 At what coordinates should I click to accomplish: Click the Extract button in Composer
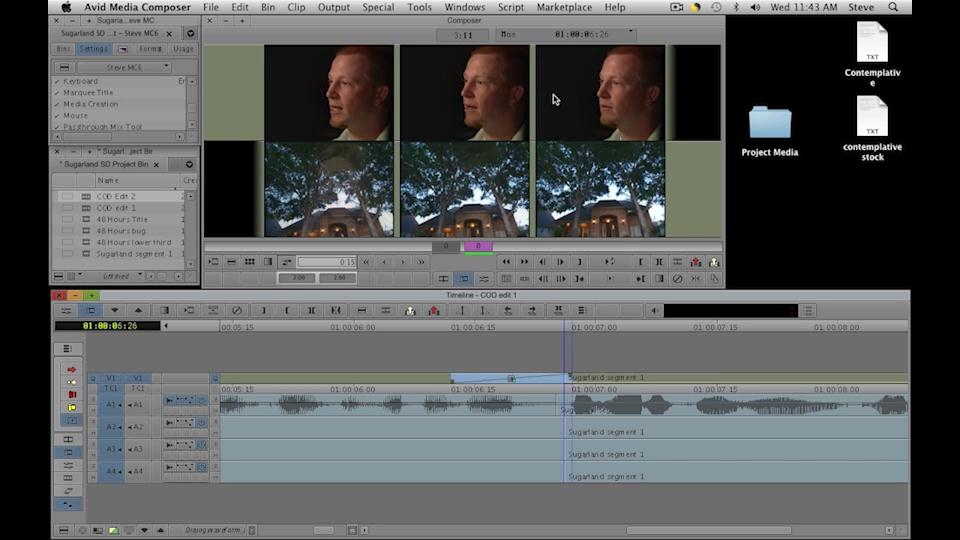click(x=714, y=262)
